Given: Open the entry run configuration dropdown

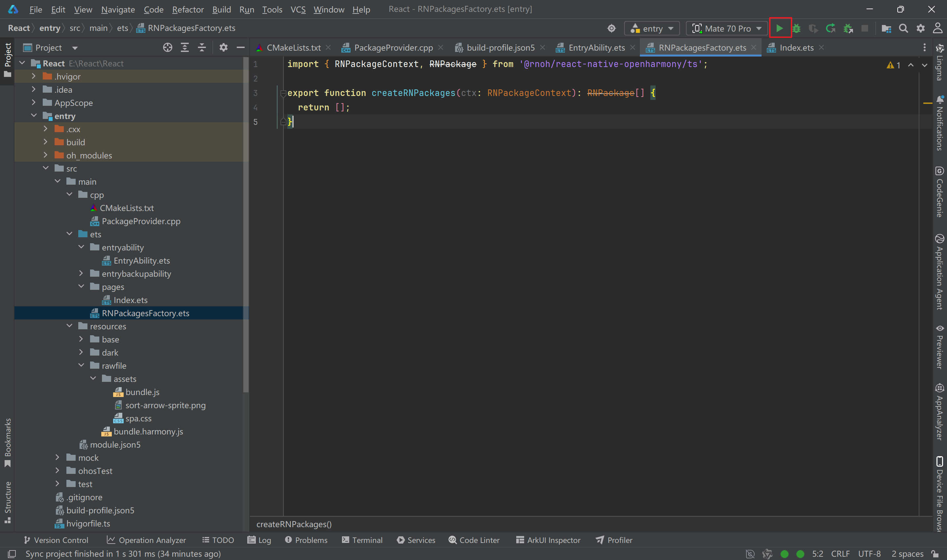Looking at the screenshot, I should pos(652,28).
